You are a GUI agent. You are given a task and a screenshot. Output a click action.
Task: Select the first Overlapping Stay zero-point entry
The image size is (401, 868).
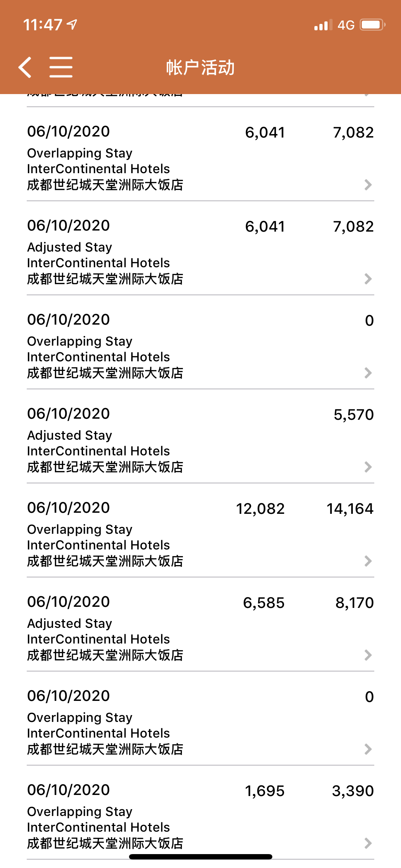tap(200, 342)
